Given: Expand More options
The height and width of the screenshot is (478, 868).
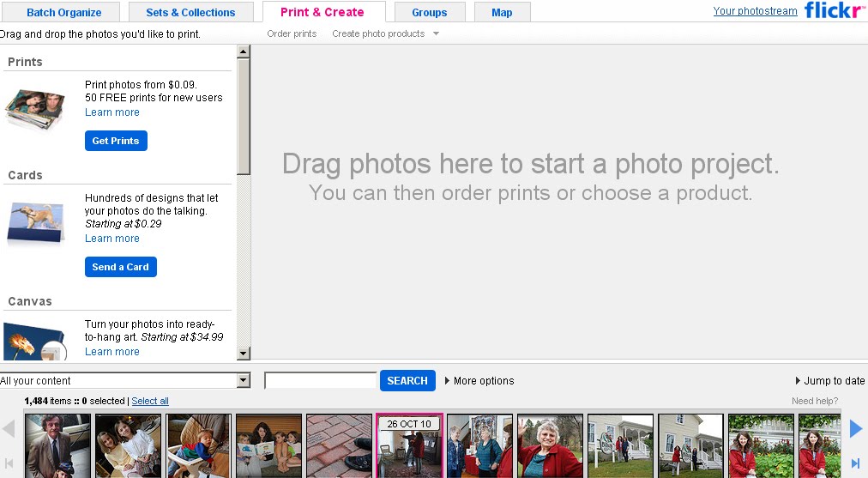Looking at the screenshot, I should (x=479, y=380).
